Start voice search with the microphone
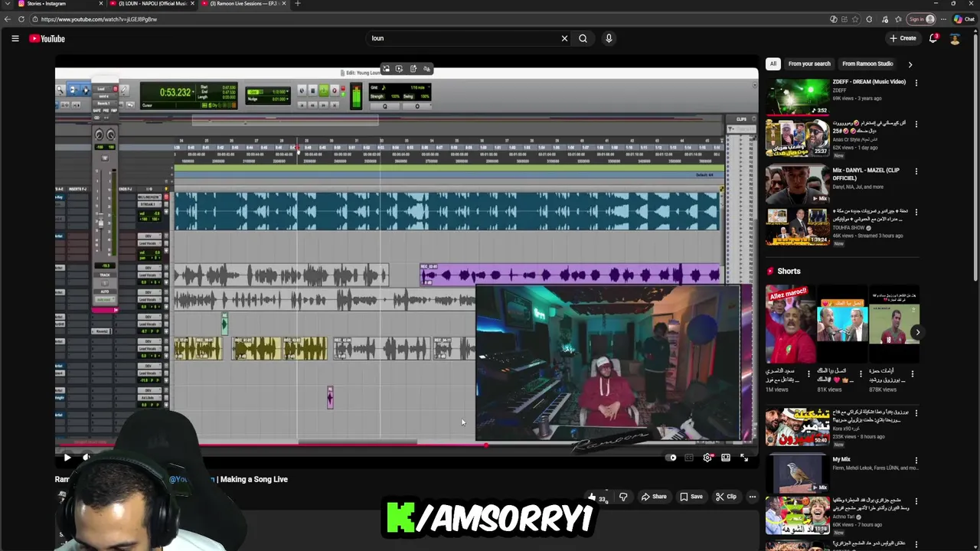 click(609, 38)
